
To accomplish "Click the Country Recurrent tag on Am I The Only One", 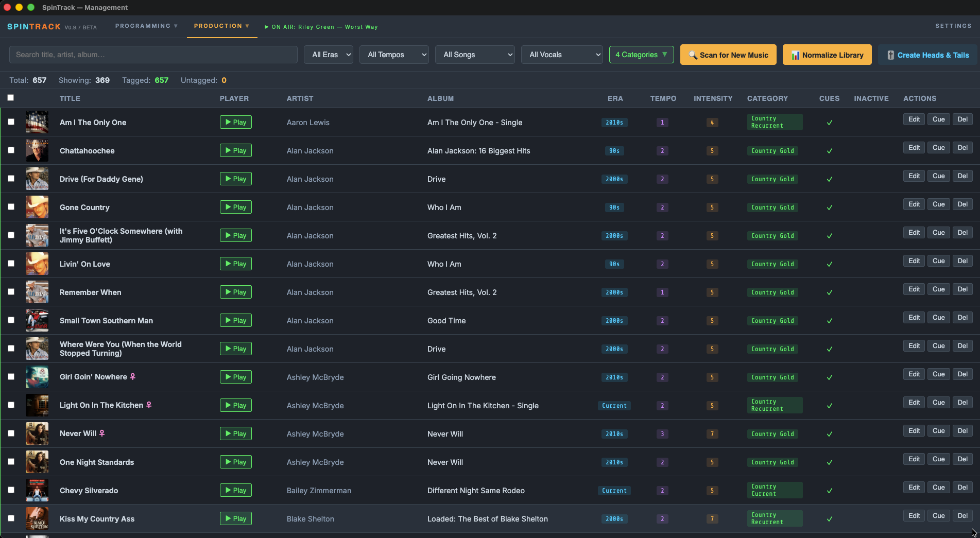I will click(x=775, y=122).
